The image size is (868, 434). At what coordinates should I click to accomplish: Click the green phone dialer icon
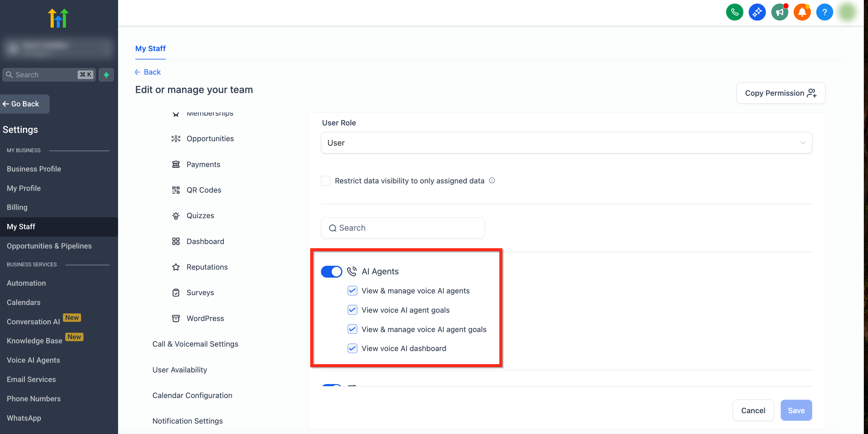click(x=734, y=12)
